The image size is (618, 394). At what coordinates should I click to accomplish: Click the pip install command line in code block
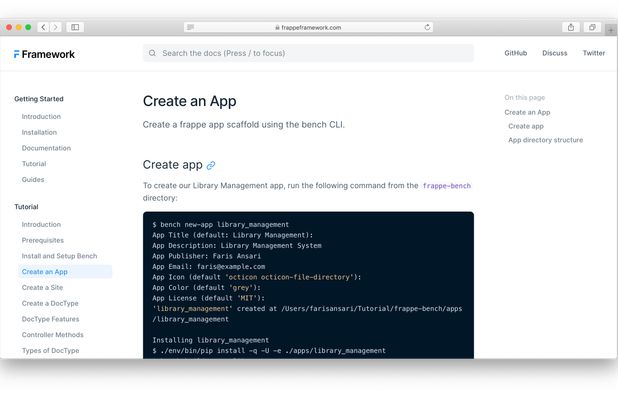point(269,351)
